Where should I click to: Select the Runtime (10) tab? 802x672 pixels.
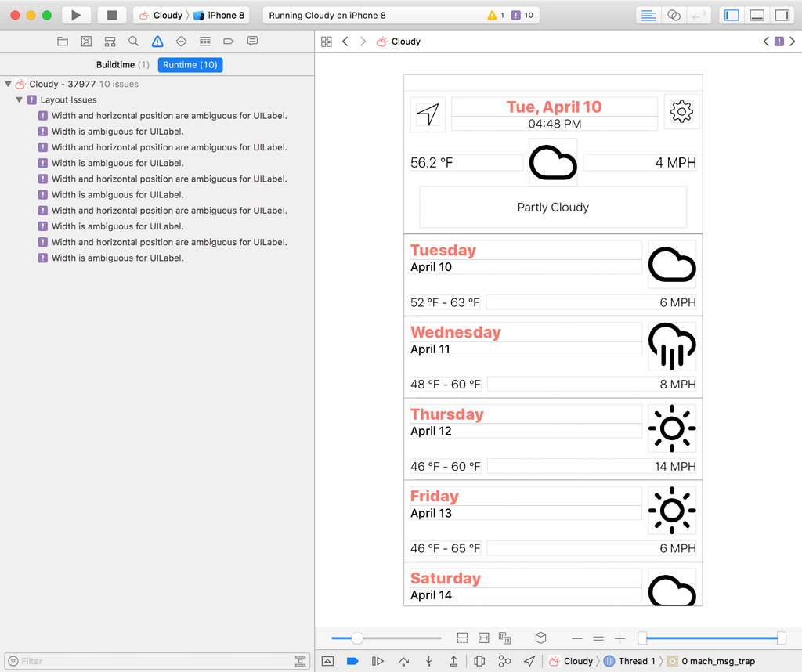pos(190,65)
